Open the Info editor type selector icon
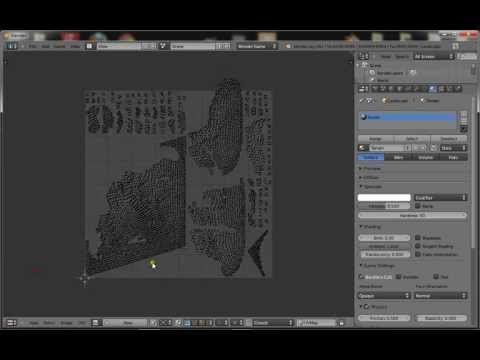The width and height of the screenshot is (480, 360). pyautogui.click(x=12, y=46)
